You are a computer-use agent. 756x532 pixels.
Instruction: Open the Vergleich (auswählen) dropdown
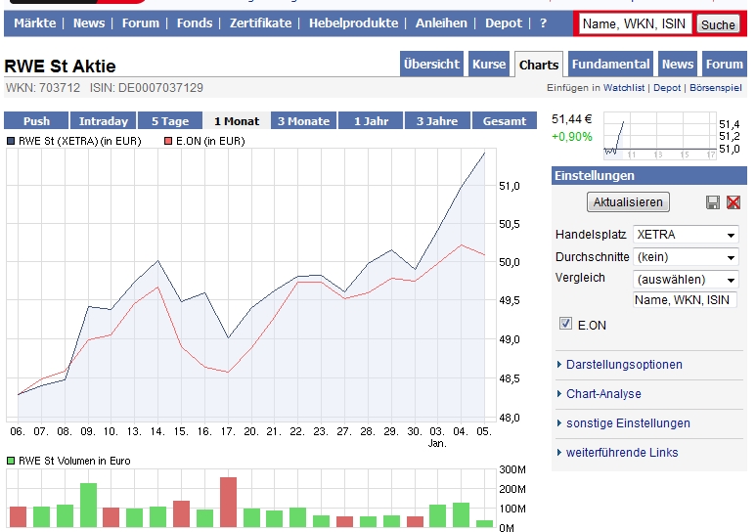click(x=686, y=280)
